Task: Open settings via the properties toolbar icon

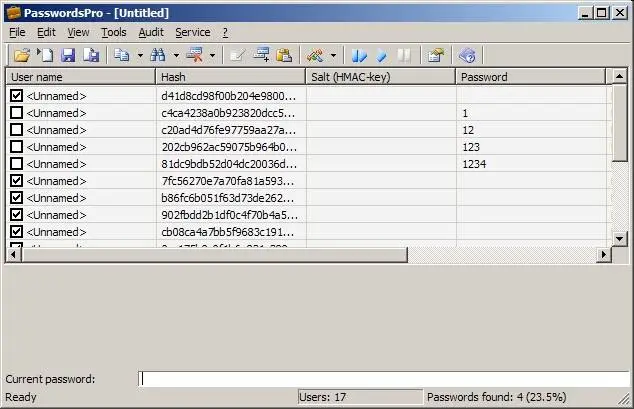Action: pyautogui.click(x=435, y=55)
